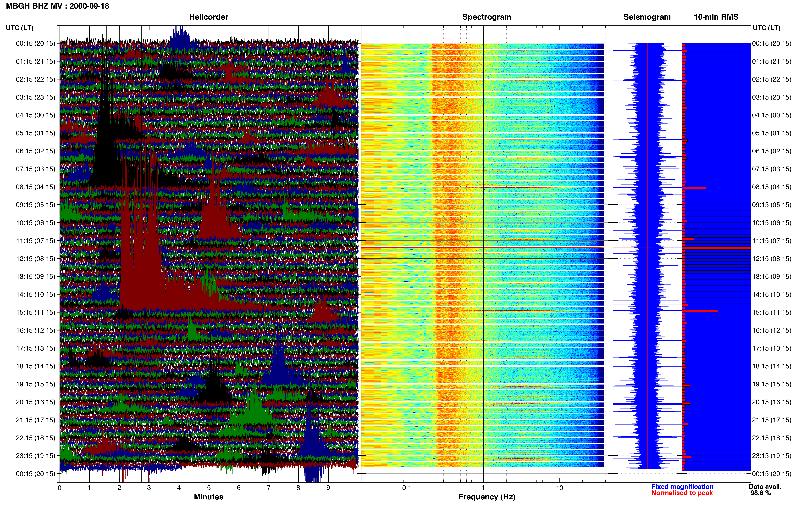Select the 'Helicorder' panel heading
Image resolution: width=812 pixels, height=508 pixels.
click(209, 17)
